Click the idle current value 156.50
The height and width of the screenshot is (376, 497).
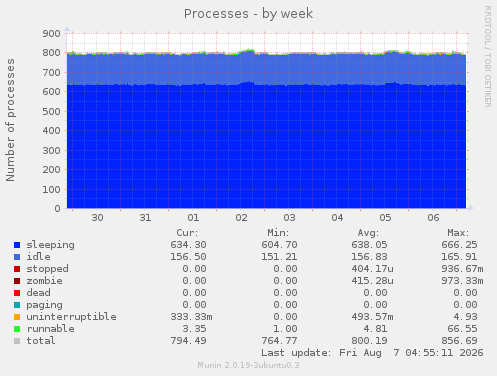[x=188, y=257]
